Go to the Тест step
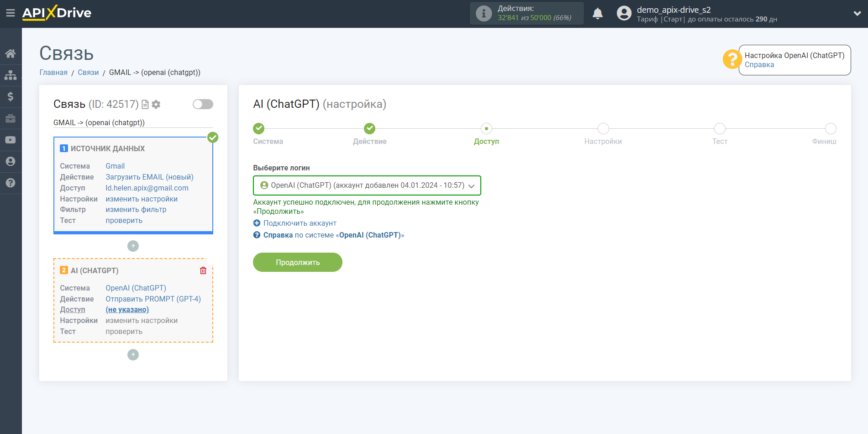Image resolution: width=868 pixels, height=434 pixels. [720, 128]
